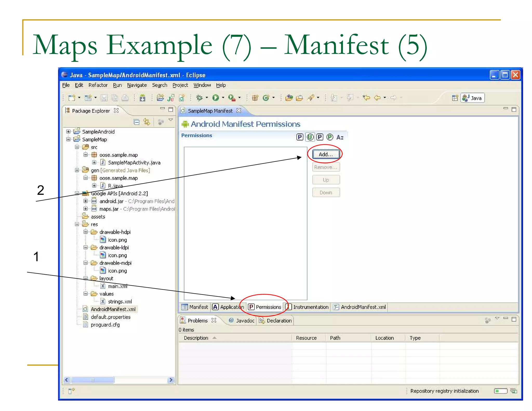Expand the SampleAndroid project node

click(x=68, y=131)
